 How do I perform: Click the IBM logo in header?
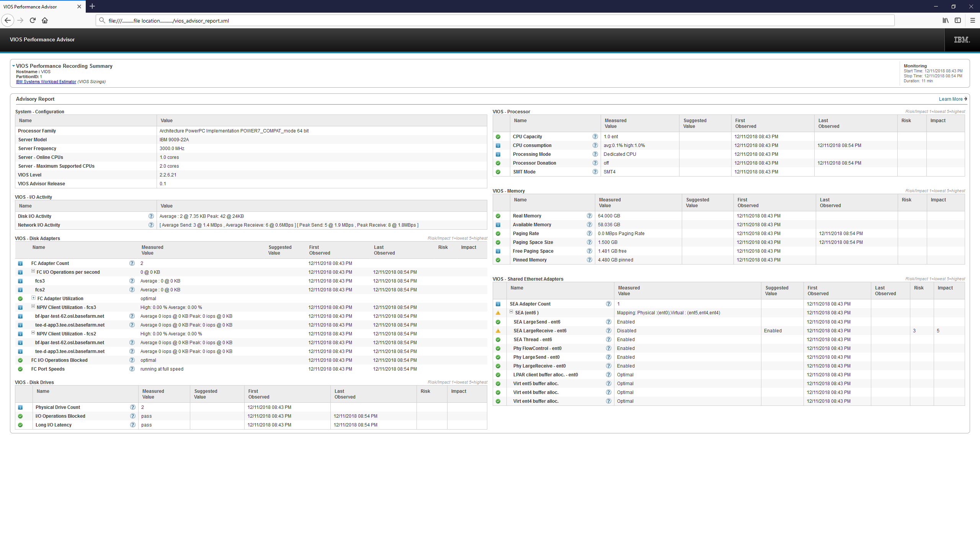(x=962, y=39)
